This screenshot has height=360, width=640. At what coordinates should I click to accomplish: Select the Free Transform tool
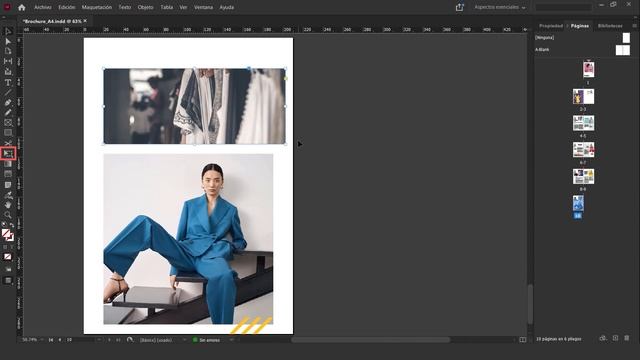(8, 153)
